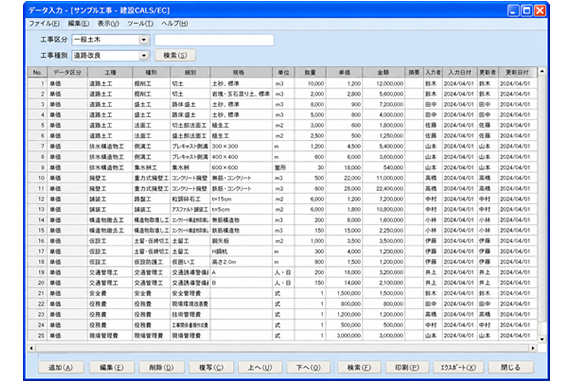Click the データ区分 column header
Screen dimensions: 573x382
(67, 72)
